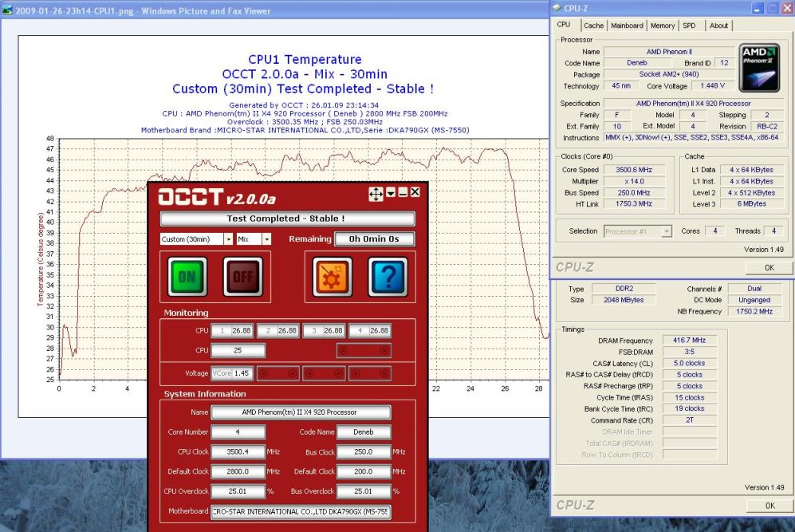The height and width of the screenshot is (532, 795).
Task: Click the Windows Picture and Fax Viewer title icon
Action: click(7, 10)
